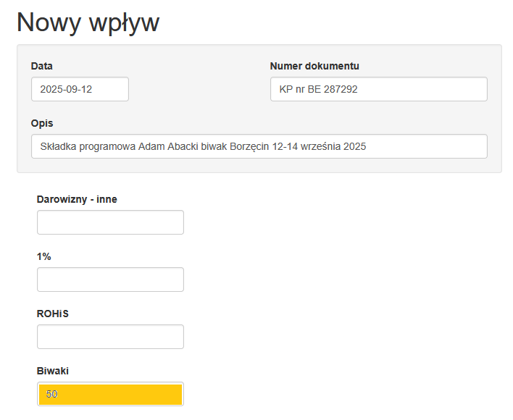Click the Data date input field
The height and width of the screenshot is (420, 513).
coord(80,89)
